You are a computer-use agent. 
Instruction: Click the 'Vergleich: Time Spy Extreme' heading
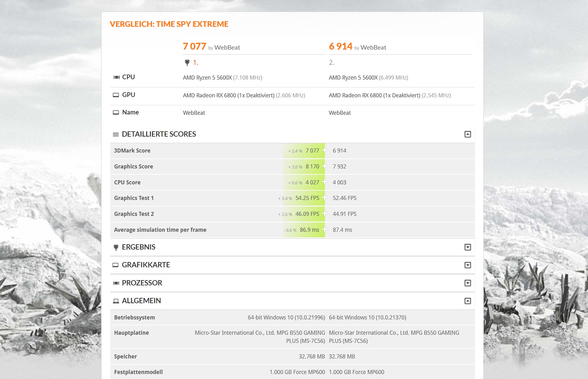pos(169,24)
